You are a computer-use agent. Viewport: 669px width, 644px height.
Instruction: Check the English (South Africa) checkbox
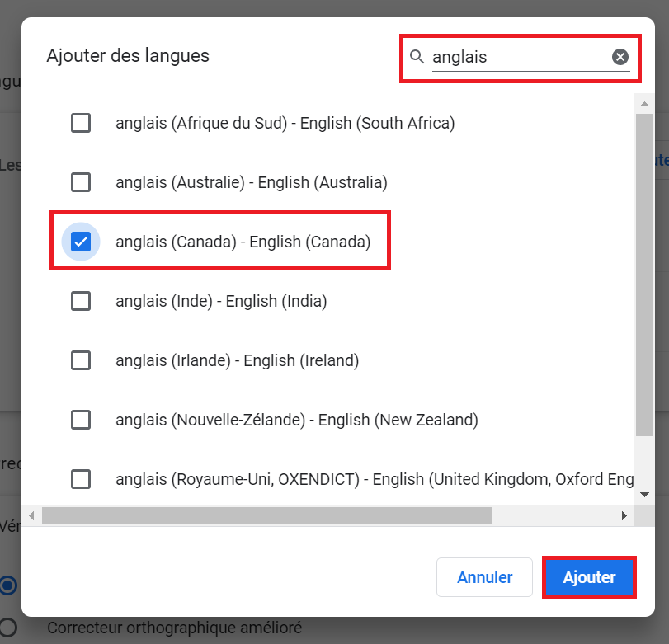(x=81, y=123)
